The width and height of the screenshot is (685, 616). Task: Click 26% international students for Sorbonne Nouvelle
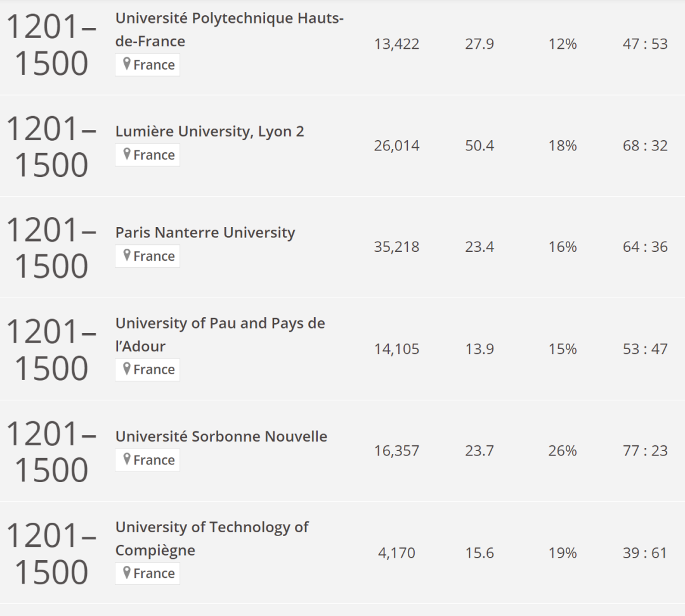point(563,451)
